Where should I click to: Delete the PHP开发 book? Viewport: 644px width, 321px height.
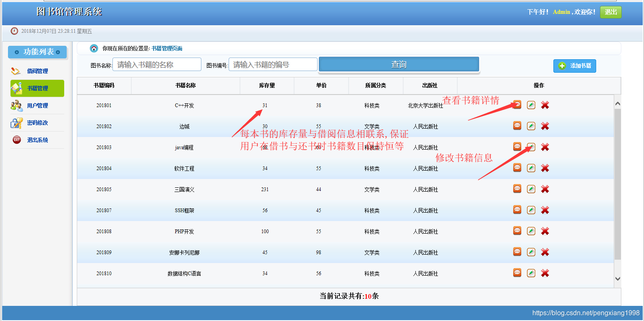[545, 231]
